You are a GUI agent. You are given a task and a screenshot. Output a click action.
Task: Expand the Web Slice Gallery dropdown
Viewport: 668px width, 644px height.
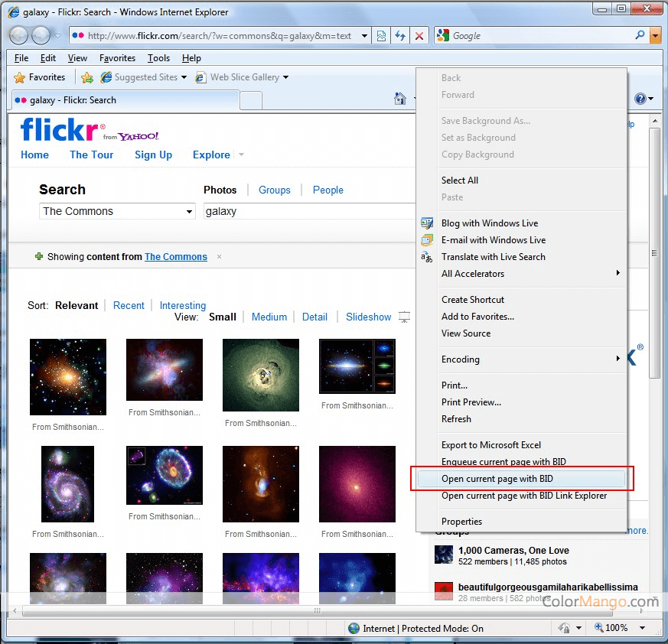click(285, 77)
